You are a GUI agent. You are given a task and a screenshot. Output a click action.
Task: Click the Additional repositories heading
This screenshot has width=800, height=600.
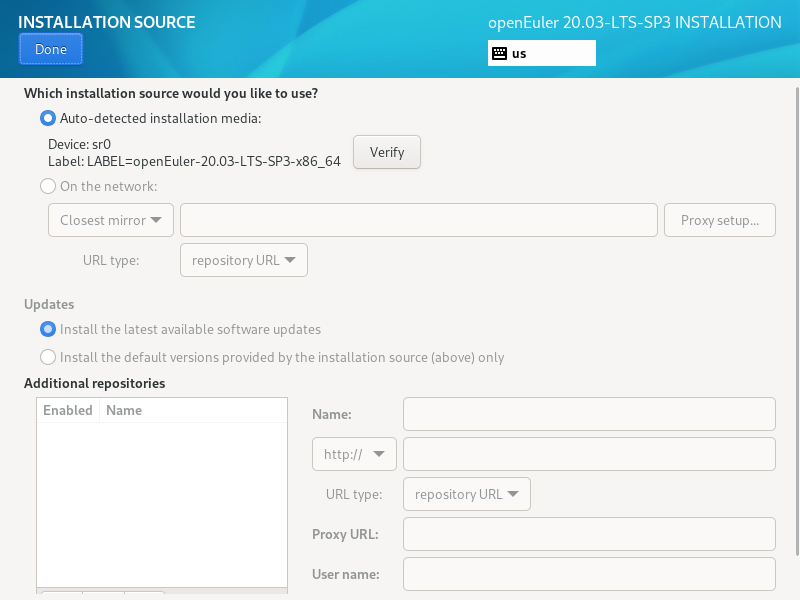(x=94, y=383)
